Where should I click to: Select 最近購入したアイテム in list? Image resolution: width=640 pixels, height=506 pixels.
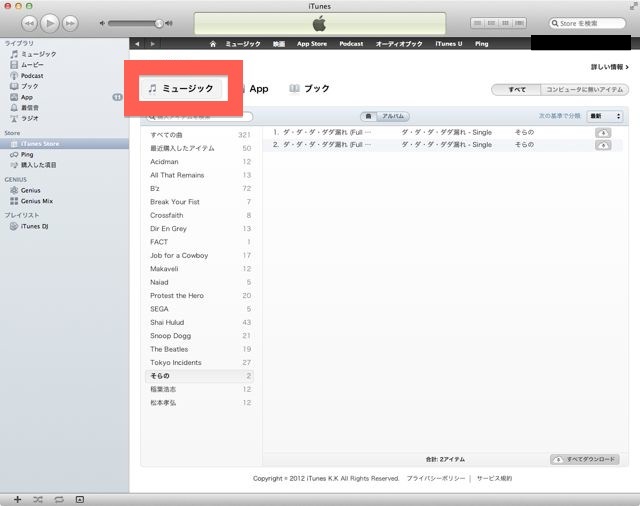coord(199,148)
